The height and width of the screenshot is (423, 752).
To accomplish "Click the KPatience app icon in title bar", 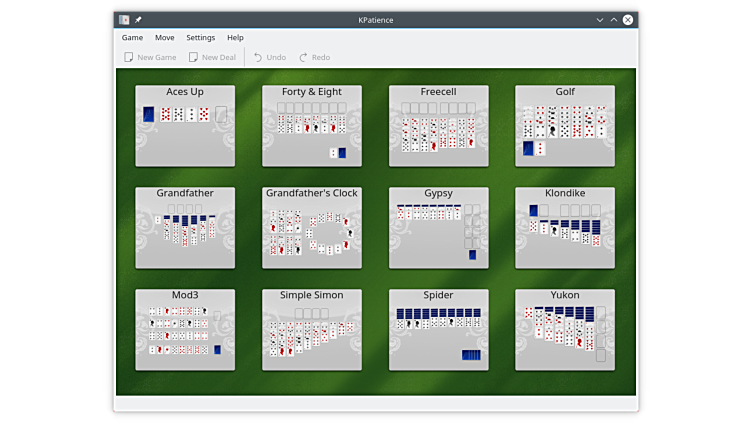I will point(124,19).
